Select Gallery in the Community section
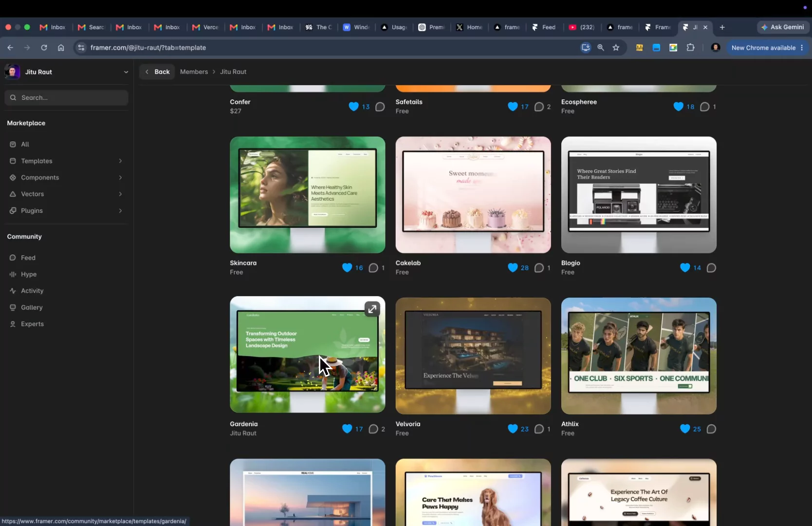The image size is (812, 526). point(32,307)
